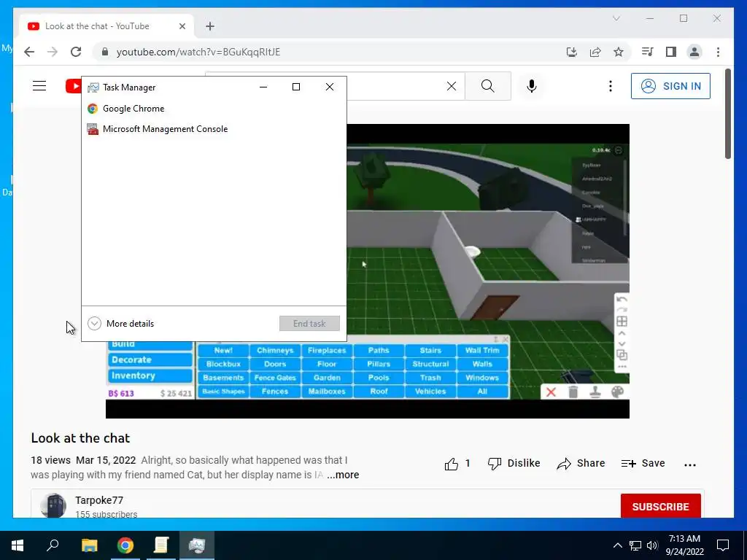Open more actions ellipsis below video

(x=690, y=464)
